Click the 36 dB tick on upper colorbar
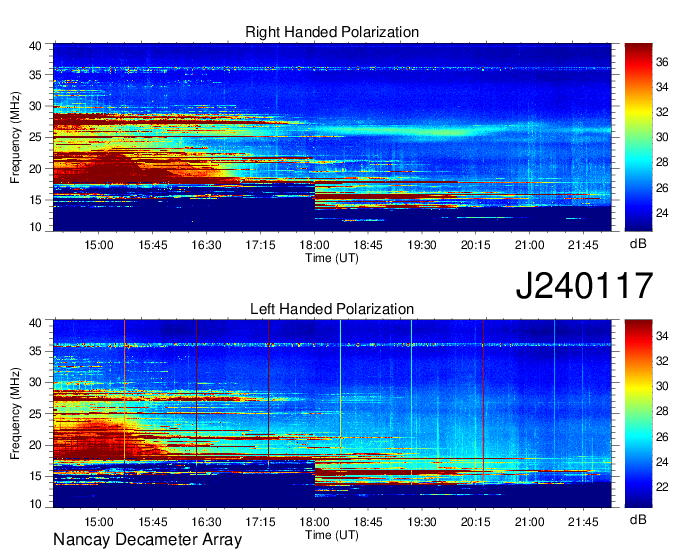Image resolution: width=680 pixels, height=552 pixels. tap(662, 62)
